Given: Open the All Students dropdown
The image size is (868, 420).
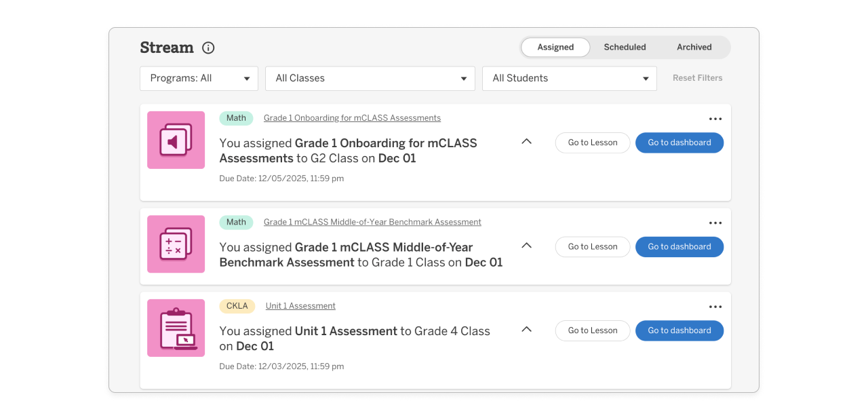Looking at the screenshot, I should pyautogui.click(x=569, y=79).
